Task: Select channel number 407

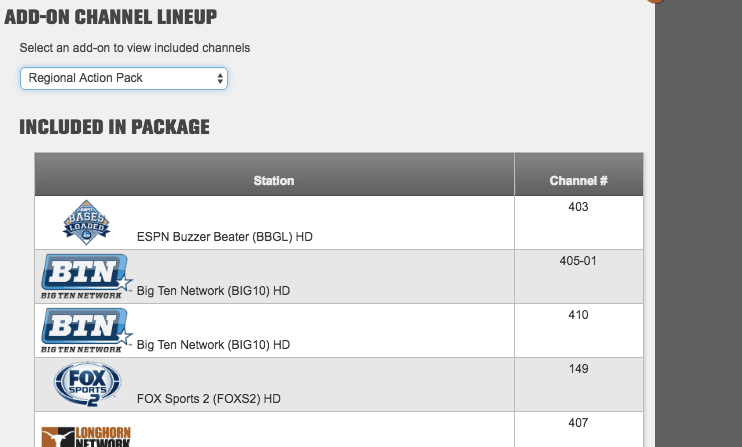Action: (578, 422)
